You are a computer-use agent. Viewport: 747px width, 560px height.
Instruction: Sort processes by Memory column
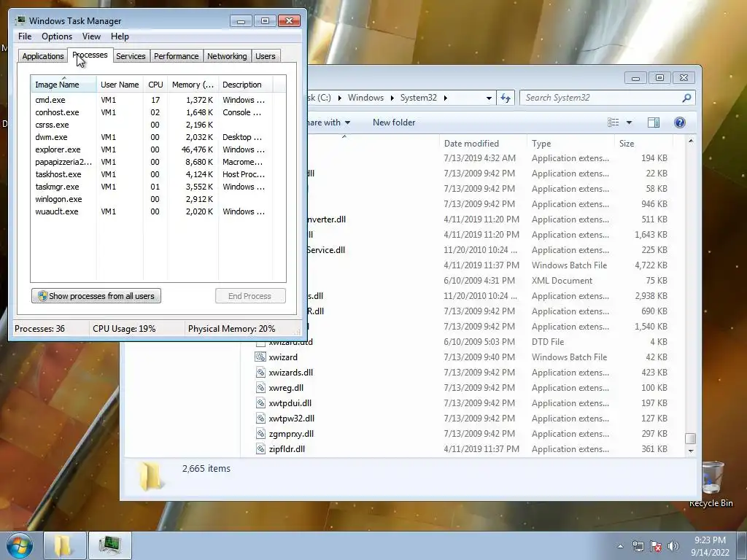click(x=193, y=85)
